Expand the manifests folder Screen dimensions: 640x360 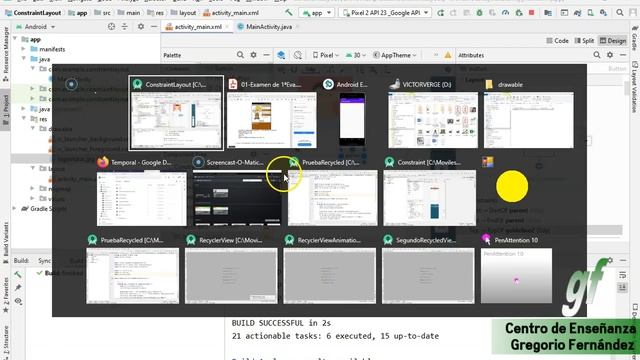[x=23, y=49]
